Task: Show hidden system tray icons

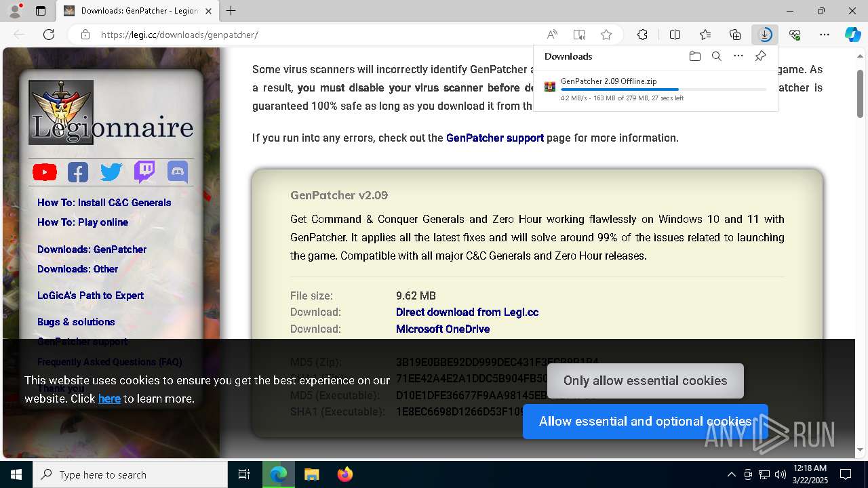Action: pyautogui.click(x=731, y=474)
